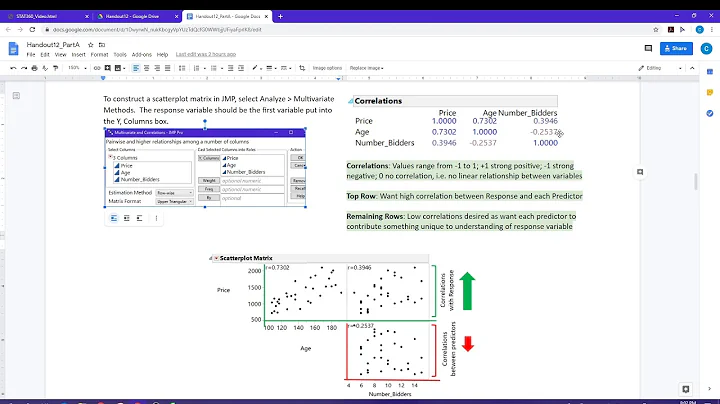Click the ruler's right indent marker
720x404 pixels.
click(x=338, y=79)
